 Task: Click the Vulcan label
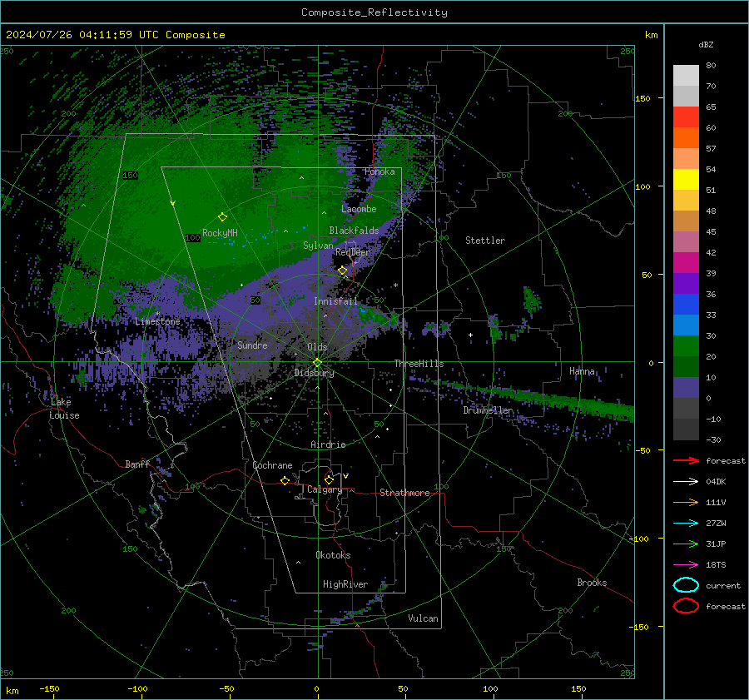click(423, 618)
